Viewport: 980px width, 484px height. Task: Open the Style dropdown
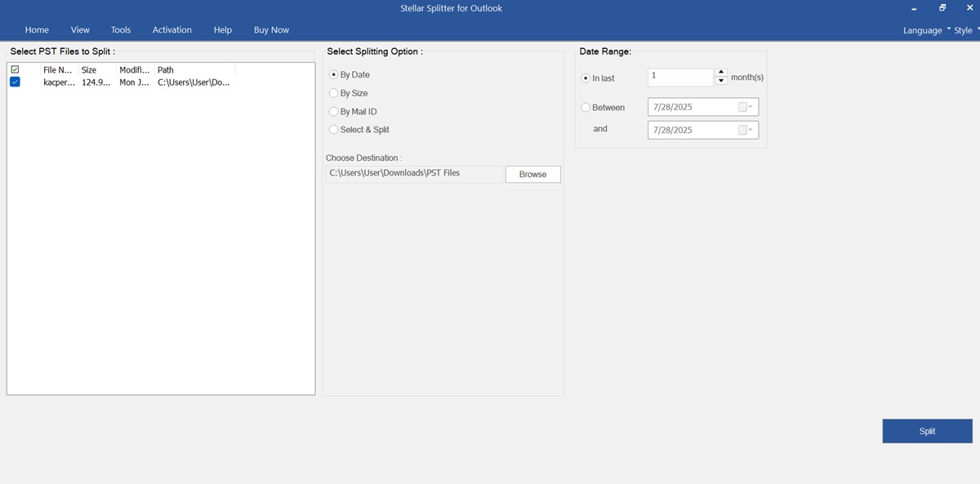967,30
